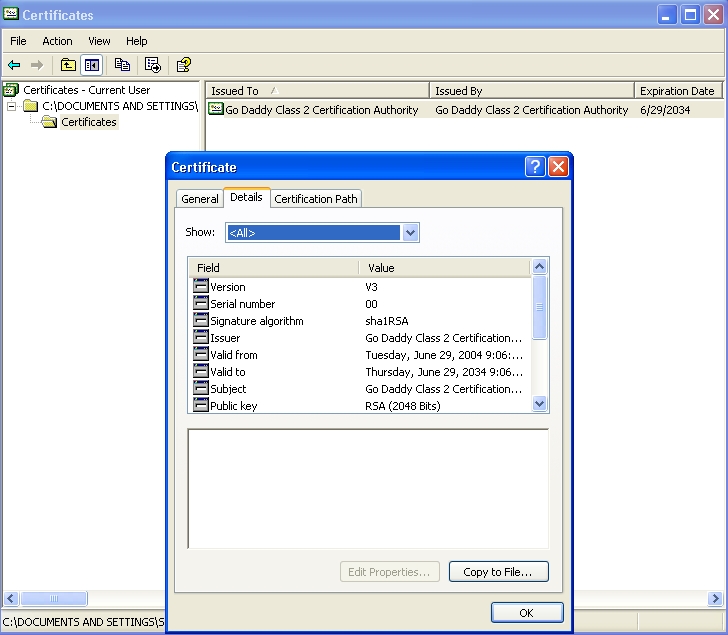Select the Issuer row Go Daddy value
Screen dimensions: 728x635
(443, 338)
